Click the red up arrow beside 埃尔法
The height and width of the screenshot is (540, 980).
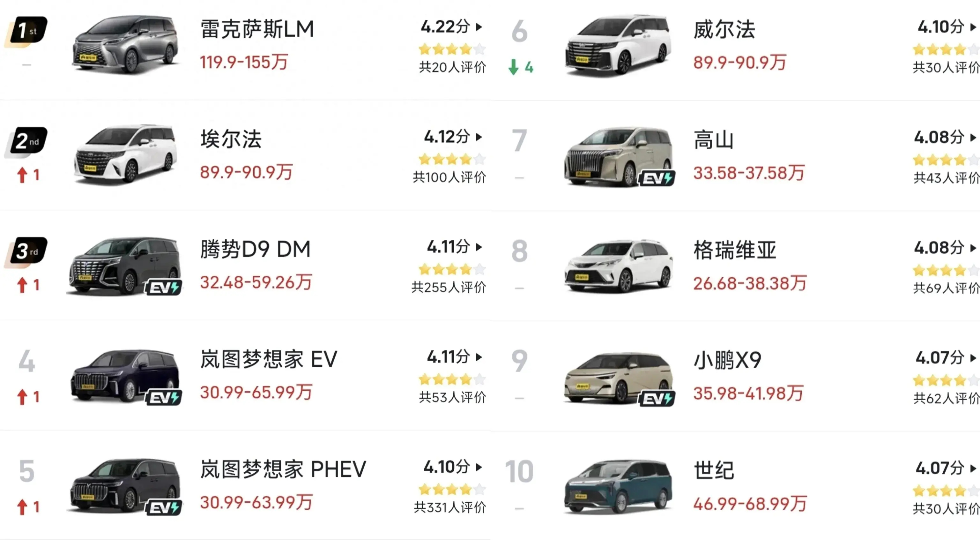[22, 175]
